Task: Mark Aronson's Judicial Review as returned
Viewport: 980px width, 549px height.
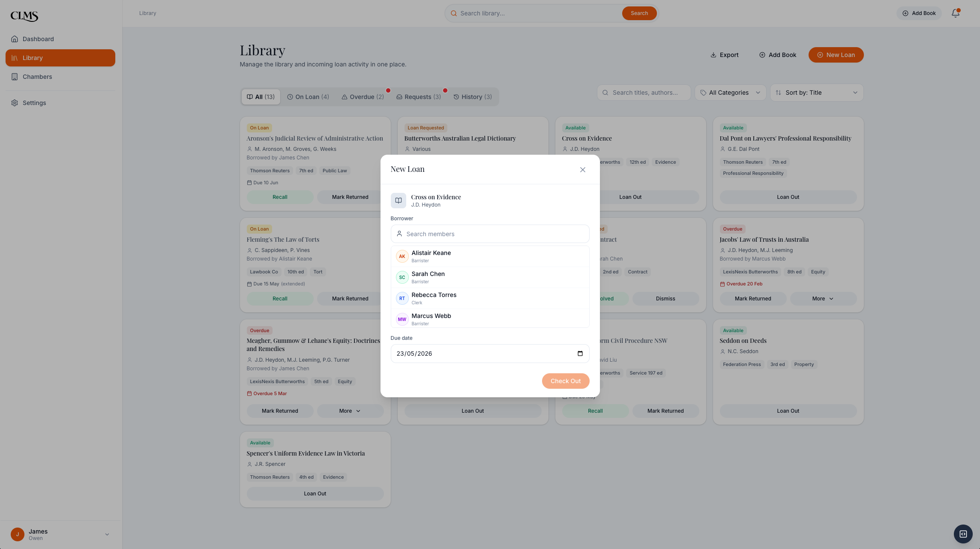Action: [x=350, y=197]
